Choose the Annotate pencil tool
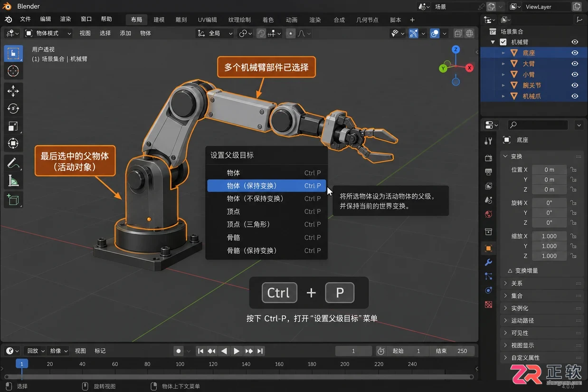The width and height of the screenshot is (588, 392). (x=13, y=163)
